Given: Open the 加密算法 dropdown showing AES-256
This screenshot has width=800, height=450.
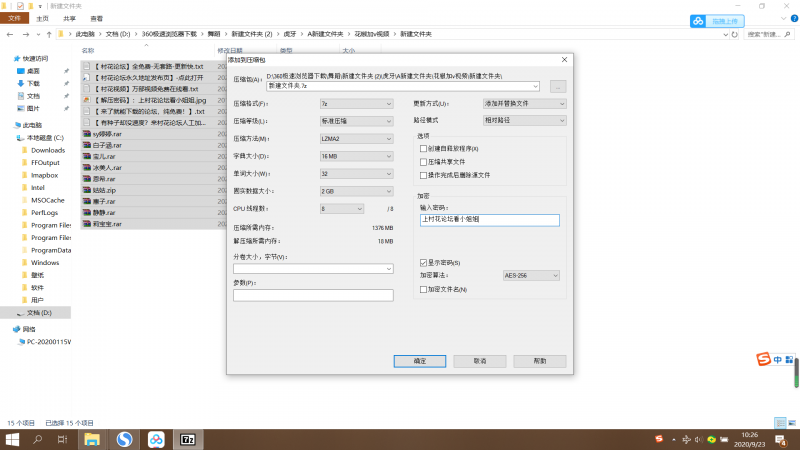Looking at the screenshot, I should [x=520, y=275].
